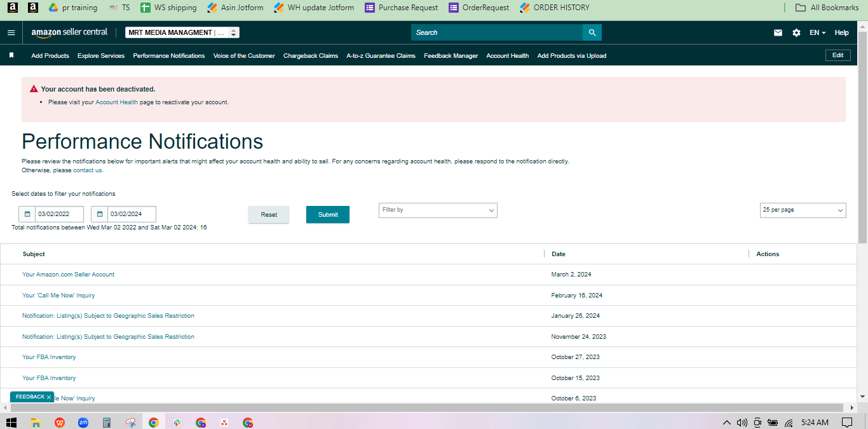868x429 pixels.
Task: Open the WS shipping sheet bookmark
Action: [x=168, y=8]
